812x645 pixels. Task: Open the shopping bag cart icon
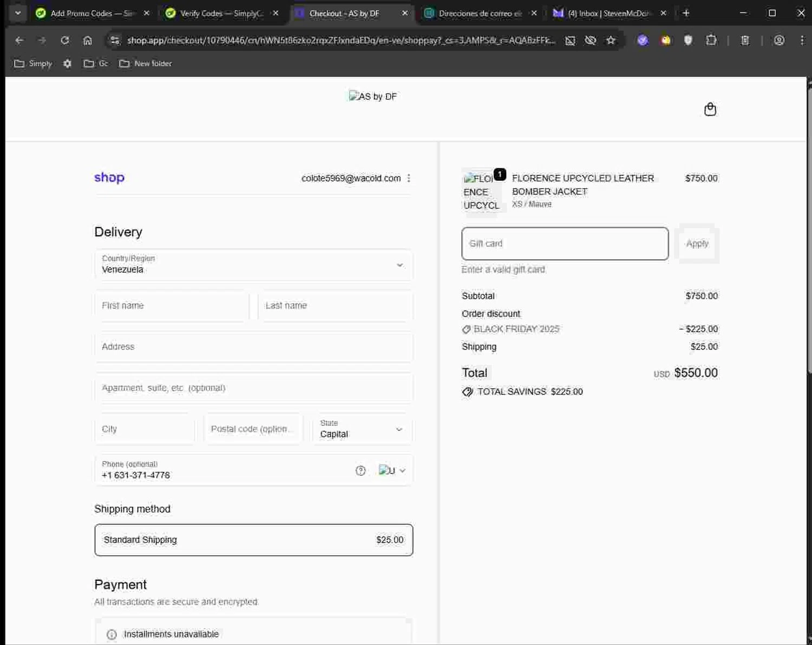[x=710, y=109]
